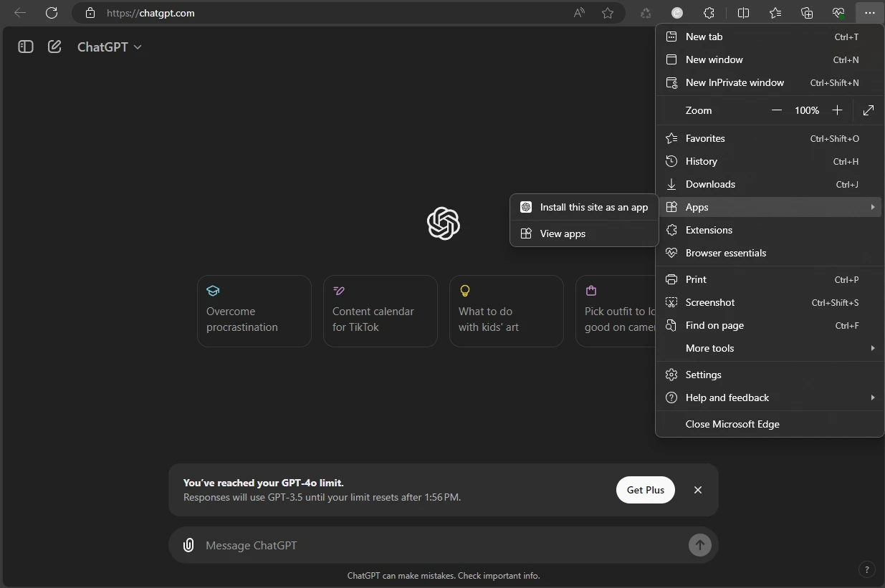Open the Extensions puzzle icon in the toolbar
This screenshot has height=588, width=885.
coord(709,13)
